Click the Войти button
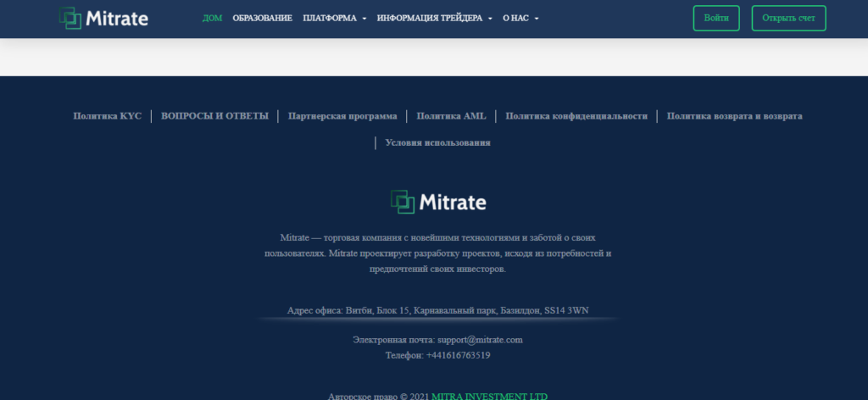The width and height of the screenshot is (868, 400). click(716, 19)
